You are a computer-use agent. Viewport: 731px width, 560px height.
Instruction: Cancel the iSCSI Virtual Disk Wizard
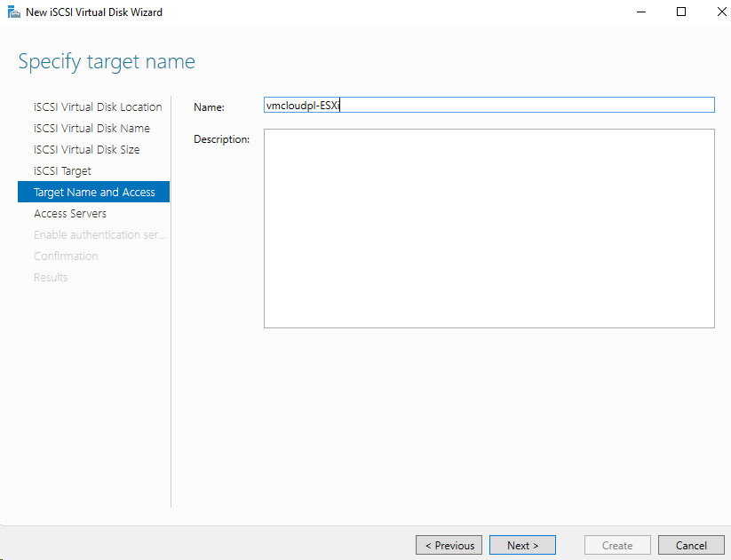pos(691,545)
